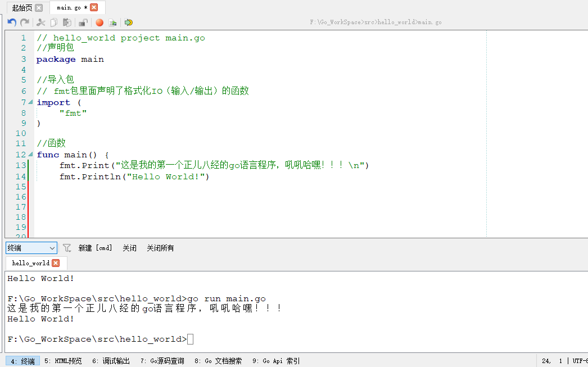This screenshot has height=367, width=588.
Task: Click the terminal prompt input cursor
Action: click(191, 339)
